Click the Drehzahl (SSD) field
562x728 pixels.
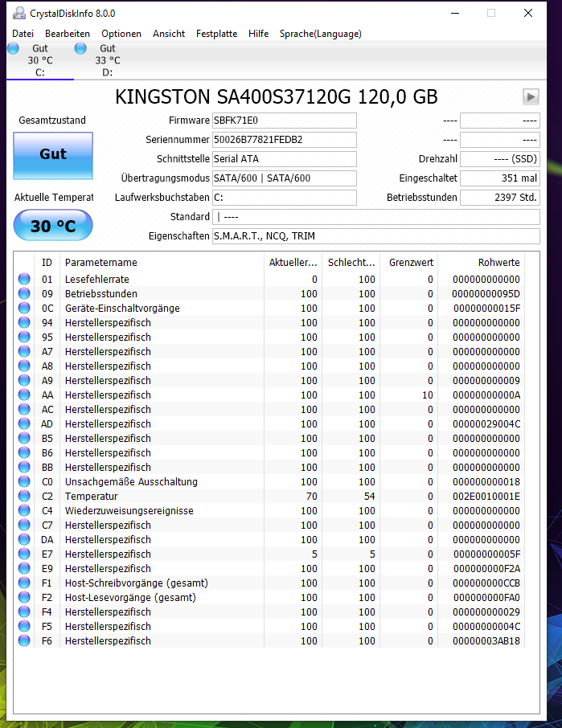[x=500, y=159]
